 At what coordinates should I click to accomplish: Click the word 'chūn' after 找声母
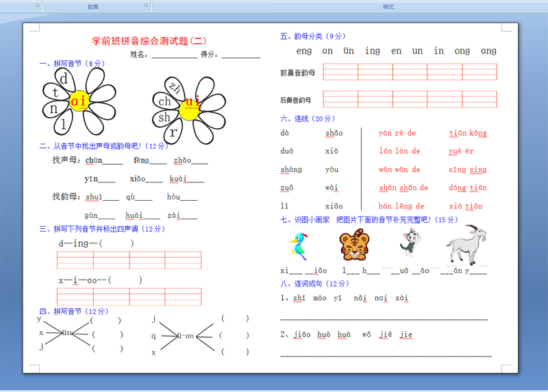[94, 160]
